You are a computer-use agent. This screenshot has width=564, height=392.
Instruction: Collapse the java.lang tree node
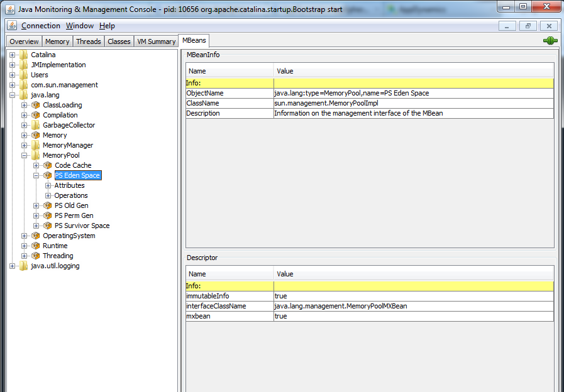click(x=13, y=95)
